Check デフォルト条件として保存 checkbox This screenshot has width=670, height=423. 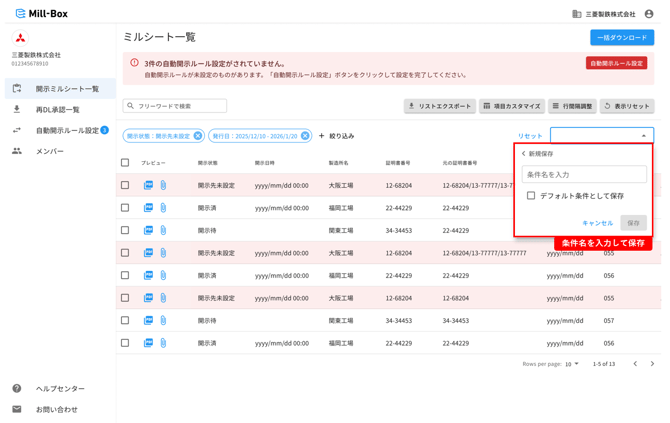tap(531, 195)
